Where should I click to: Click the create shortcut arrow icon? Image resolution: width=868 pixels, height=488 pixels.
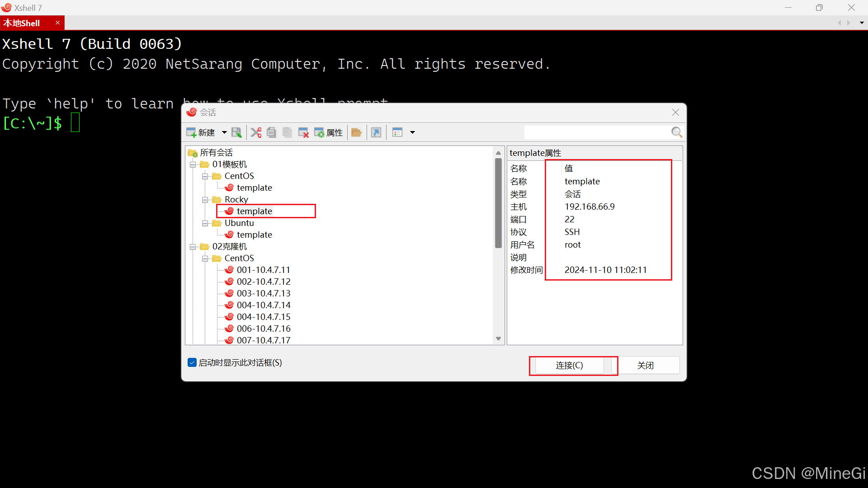[x=376, y=132]
